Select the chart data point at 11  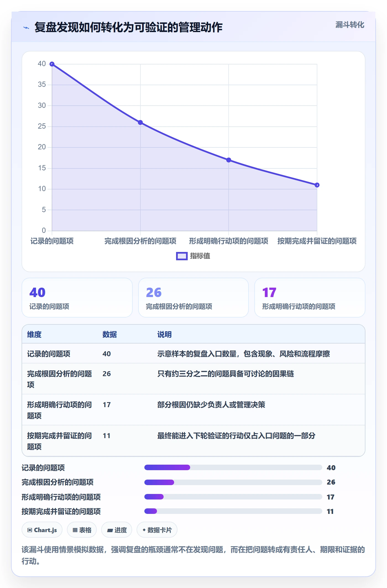point(317,185)
